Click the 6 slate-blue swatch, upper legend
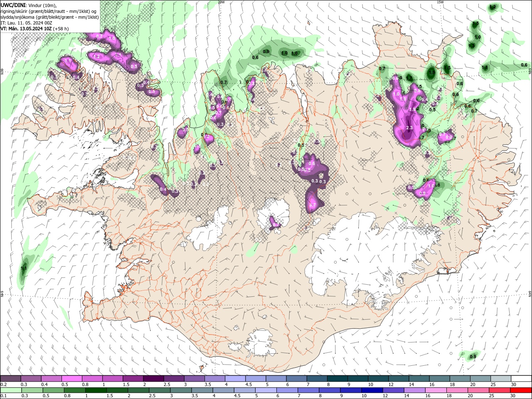 (296, 378)
